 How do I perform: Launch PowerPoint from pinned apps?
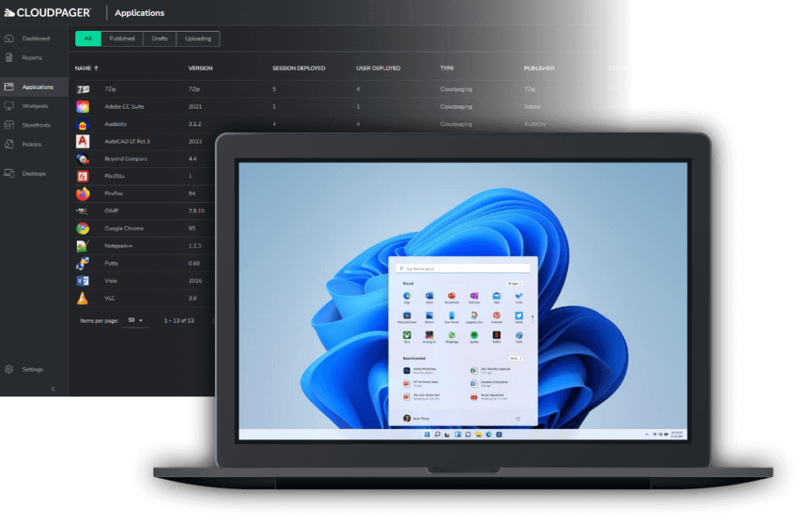[x=451, y=297]
